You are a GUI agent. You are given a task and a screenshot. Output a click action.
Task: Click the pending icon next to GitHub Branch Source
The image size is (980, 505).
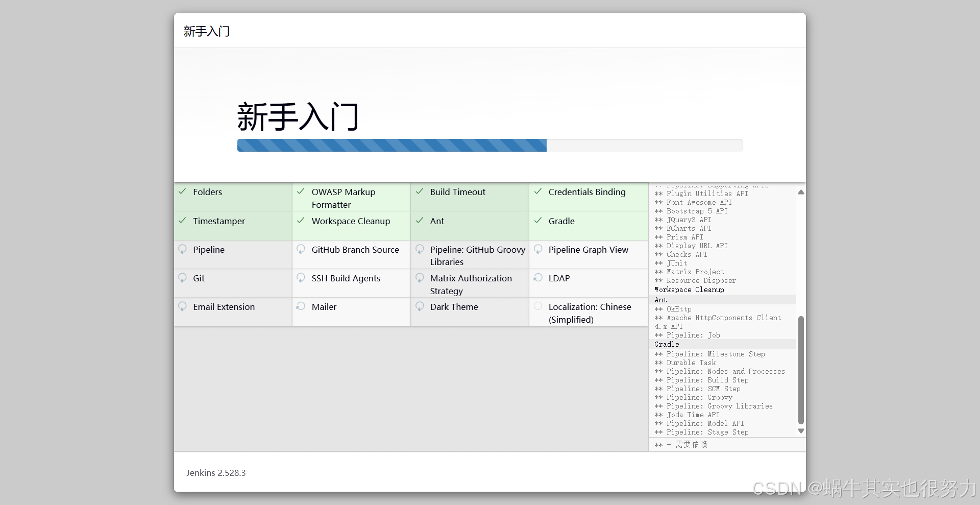(301, 249)
